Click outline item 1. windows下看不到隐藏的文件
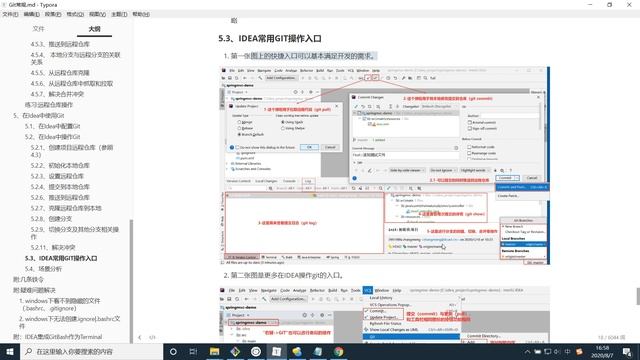The width and height of the screenshot is (640, 360). click(x=60, y=304)
